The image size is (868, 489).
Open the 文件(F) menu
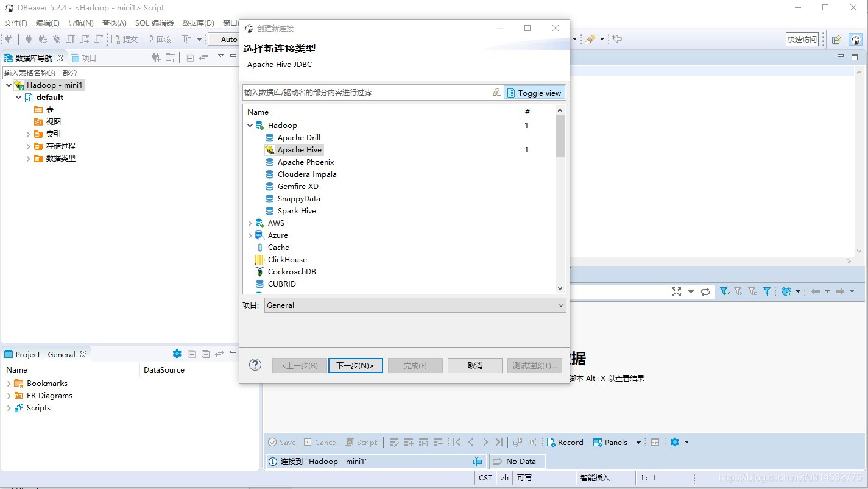click(16, 23)
